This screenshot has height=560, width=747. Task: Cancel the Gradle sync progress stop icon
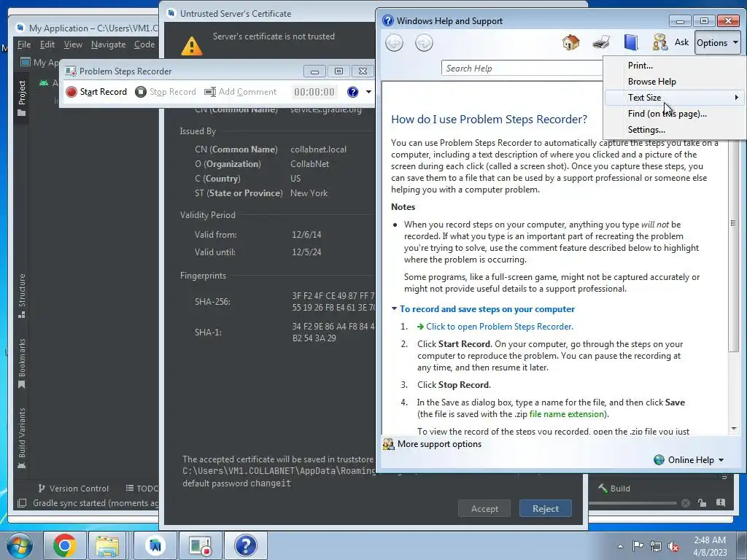686,503
